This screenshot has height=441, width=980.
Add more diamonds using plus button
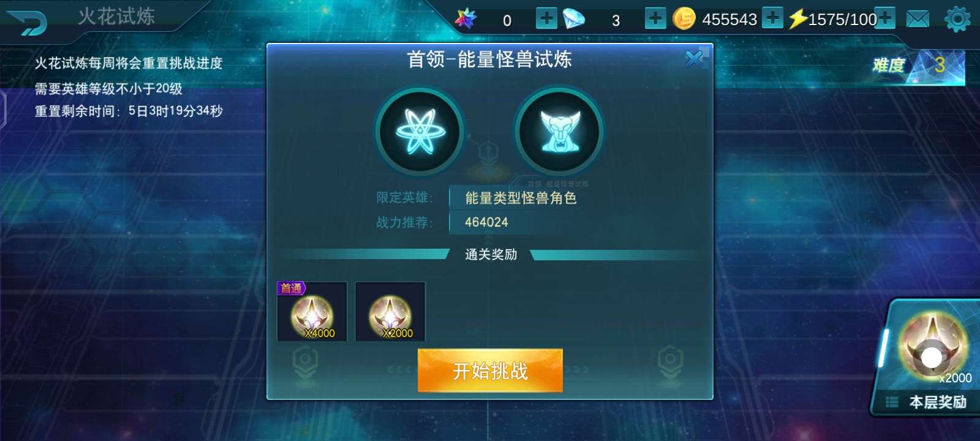tap(655, 18)
